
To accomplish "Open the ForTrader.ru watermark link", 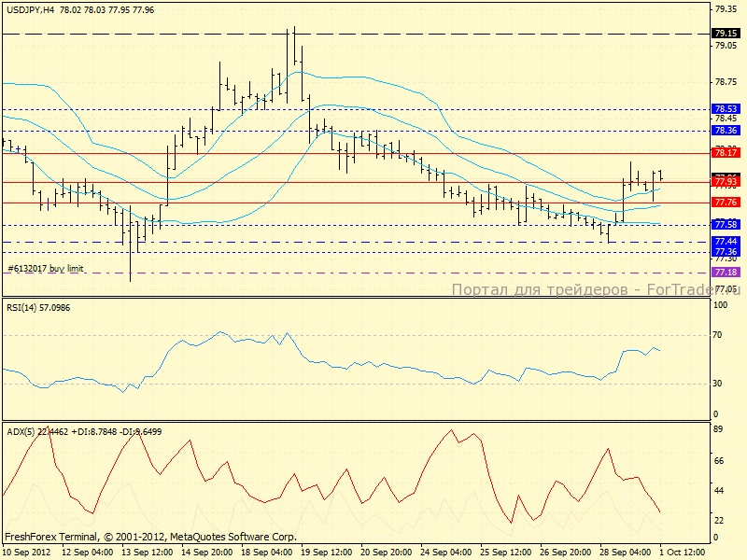I will click(x=593, y=289).
